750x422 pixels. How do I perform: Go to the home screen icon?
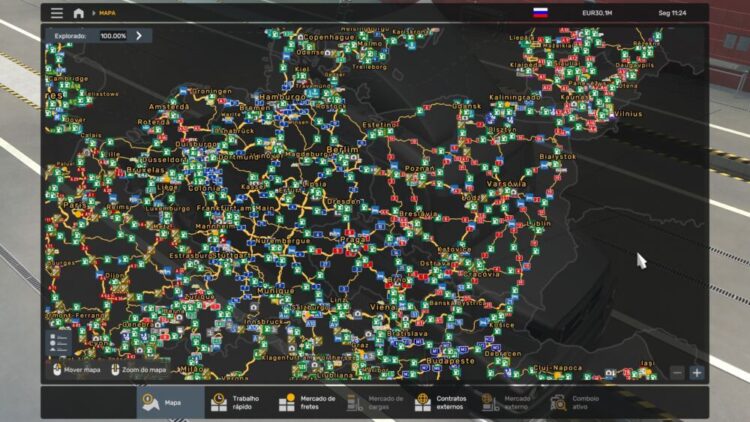78,13
